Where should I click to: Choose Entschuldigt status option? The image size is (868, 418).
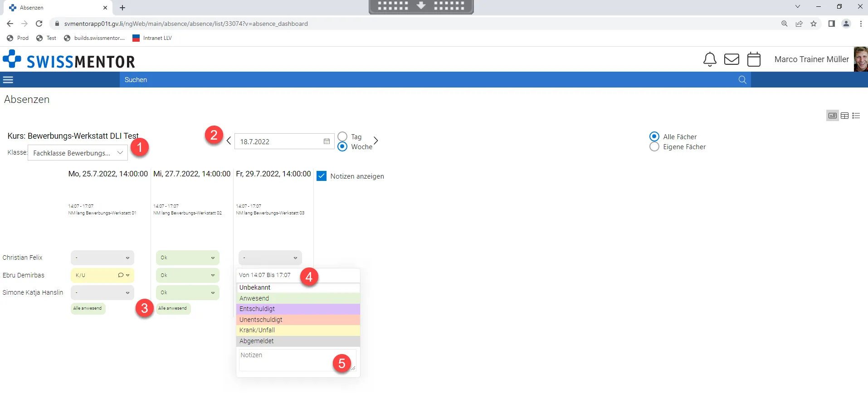click(x=298, y=309)
